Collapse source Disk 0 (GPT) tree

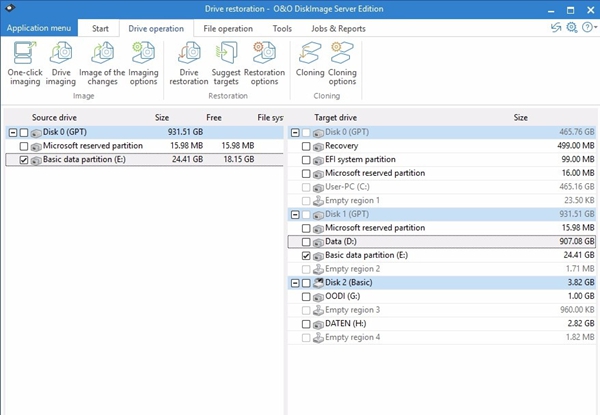coord(13,133)
